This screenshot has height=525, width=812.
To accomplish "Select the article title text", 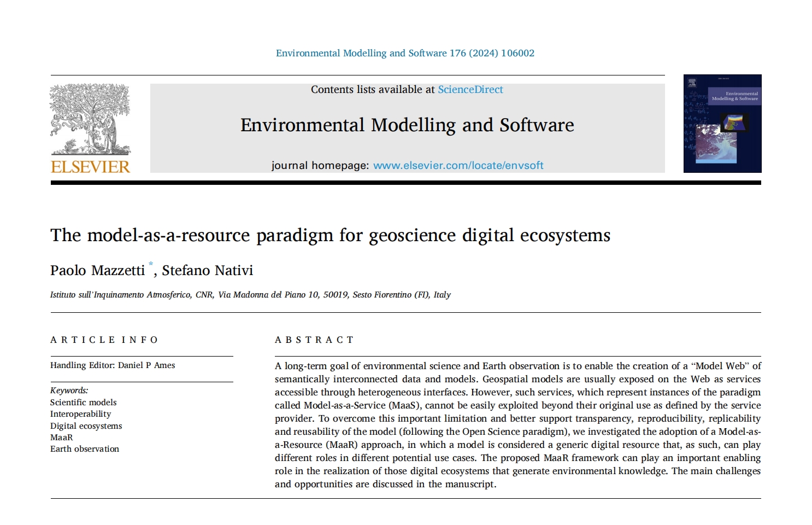I will (x=330, y=235).
